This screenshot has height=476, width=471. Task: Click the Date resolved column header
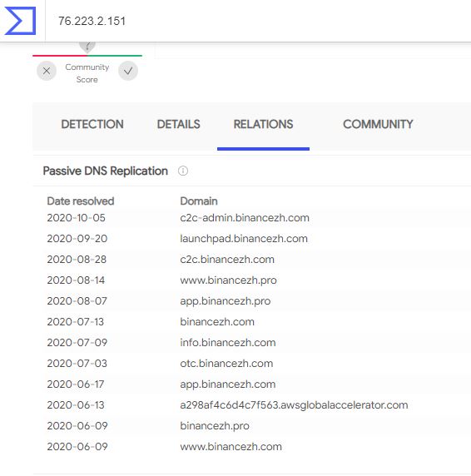coord(81,201)
